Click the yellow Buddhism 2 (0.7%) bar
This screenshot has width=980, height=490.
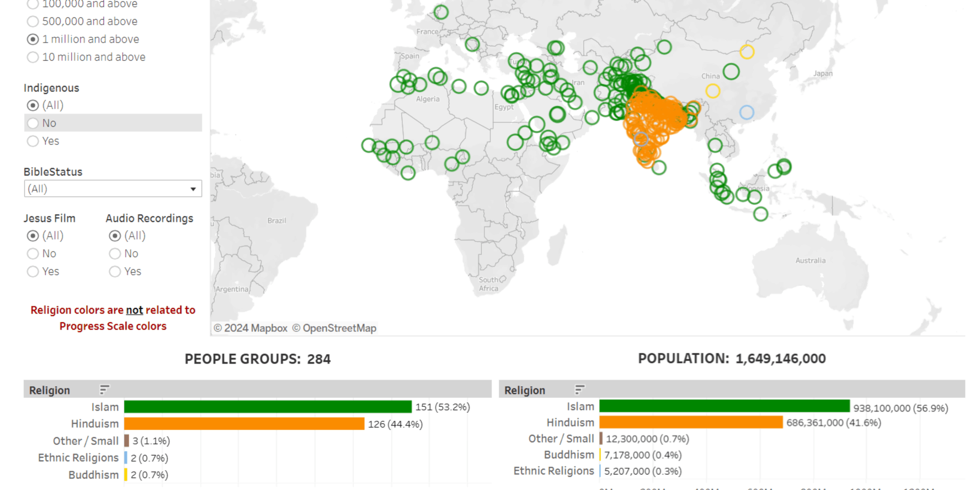pos(126,475)
